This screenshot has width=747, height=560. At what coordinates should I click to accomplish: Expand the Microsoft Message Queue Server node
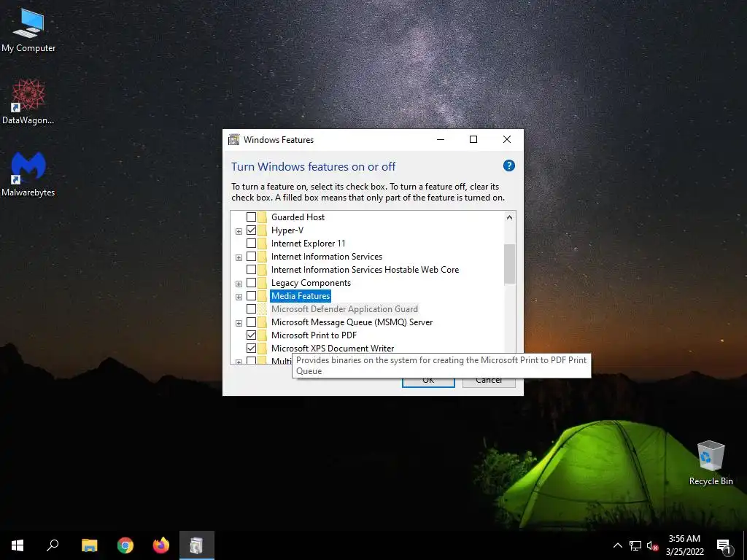point(239,323)
